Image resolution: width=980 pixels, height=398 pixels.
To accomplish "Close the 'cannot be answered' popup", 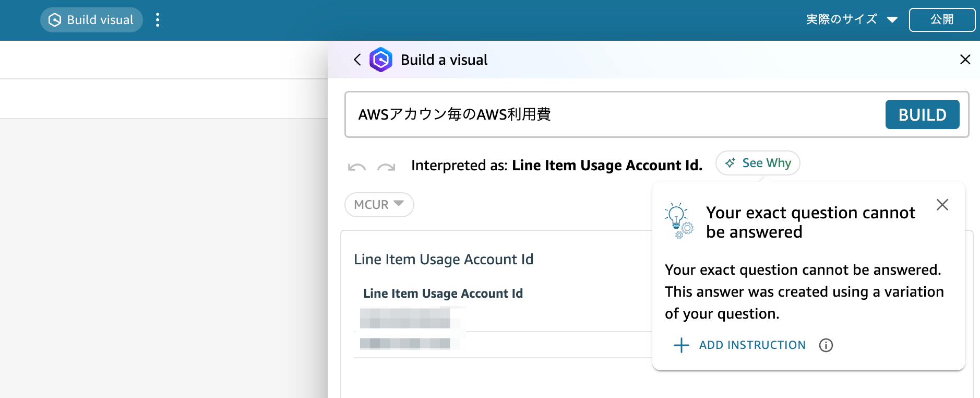I will pyautogui.click(x=942, y=205).
